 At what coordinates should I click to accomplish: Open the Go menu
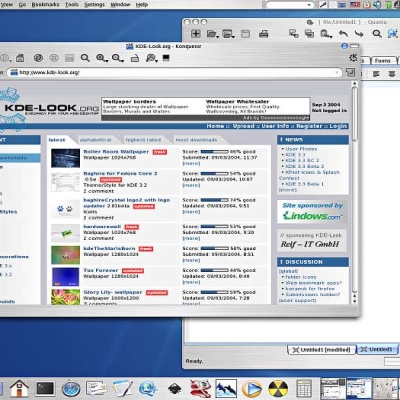pos(22,5)
